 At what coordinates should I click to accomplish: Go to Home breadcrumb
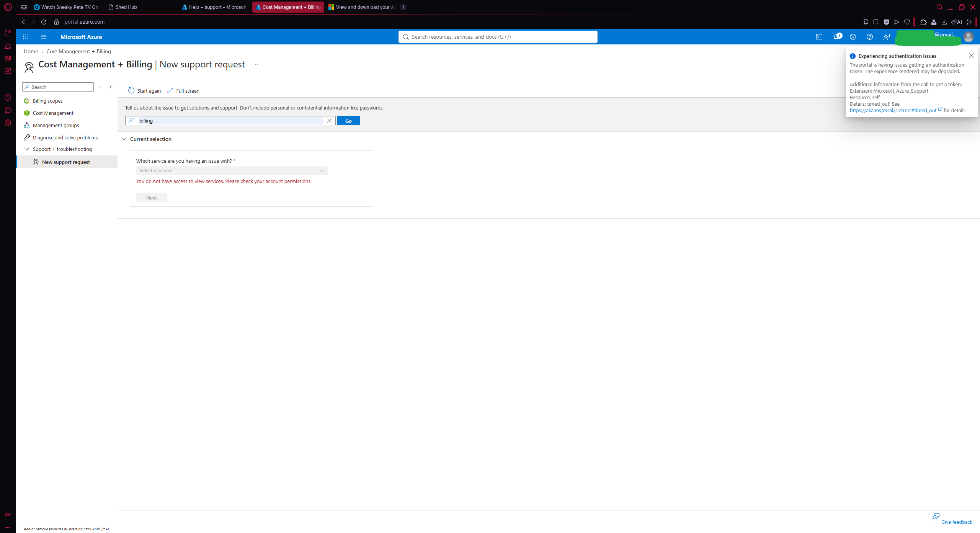click(31, 51)
